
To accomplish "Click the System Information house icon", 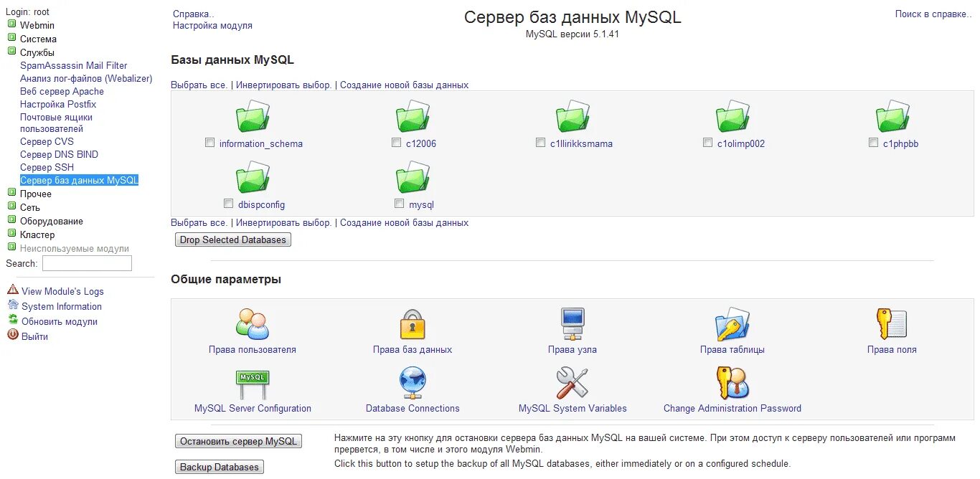I will tap(13, 305).
